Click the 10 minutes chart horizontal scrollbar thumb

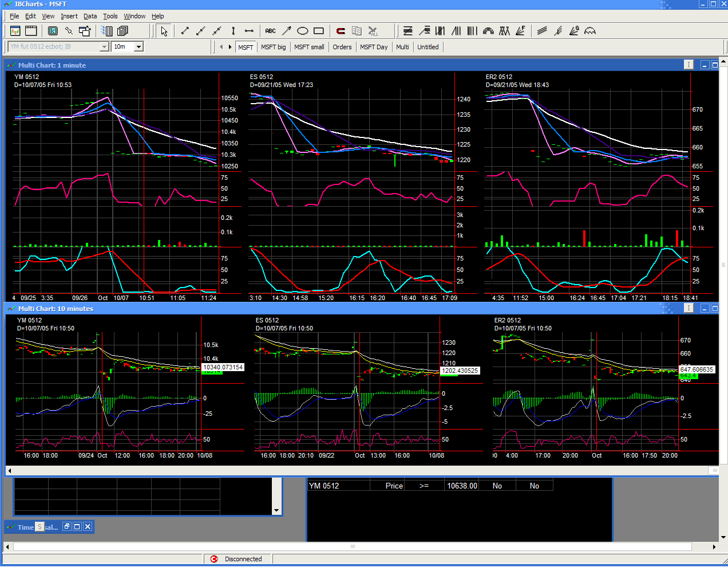coord(713,470)
